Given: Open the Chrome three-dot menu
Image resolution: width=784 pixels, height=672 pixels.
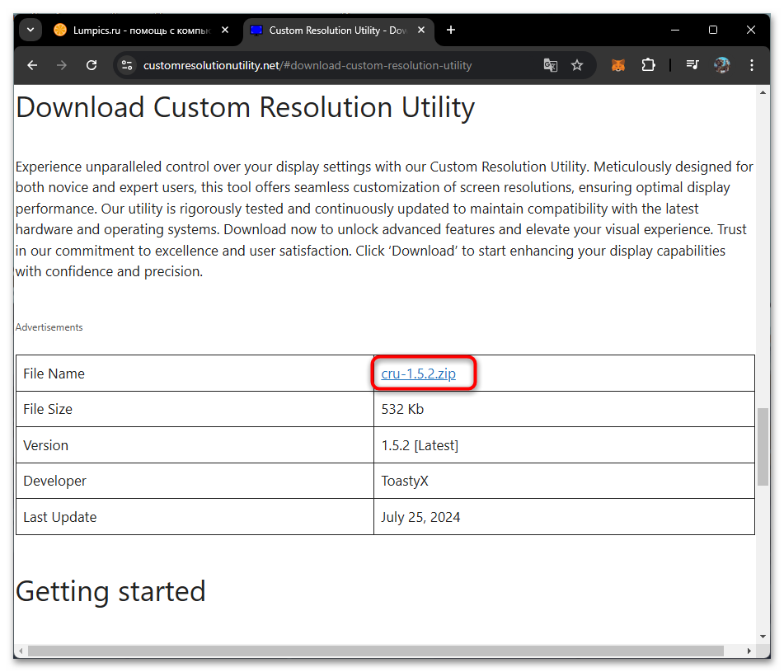Looking at the screenshot, I should coord(752,65).
